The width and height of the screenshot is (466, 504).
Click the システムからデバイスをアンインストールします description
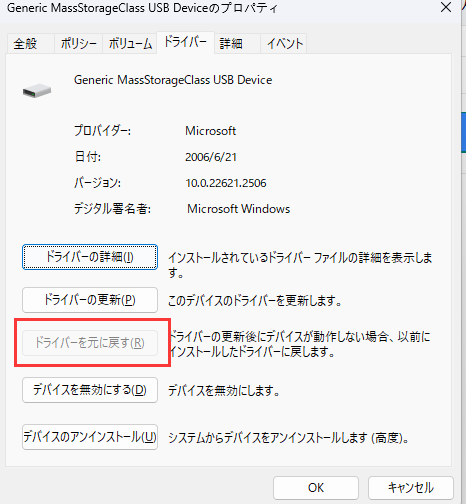click(289, 438)
